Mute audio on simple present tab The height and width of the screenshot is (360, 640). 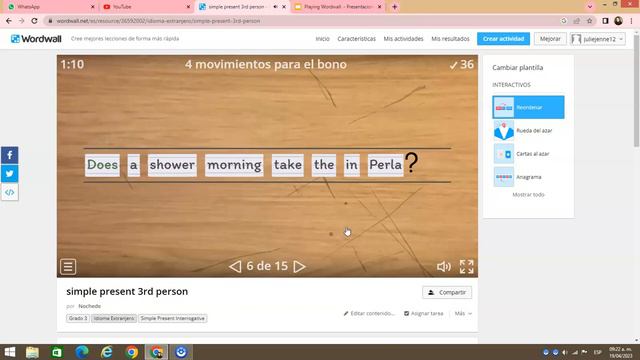[x=275, y=7]
